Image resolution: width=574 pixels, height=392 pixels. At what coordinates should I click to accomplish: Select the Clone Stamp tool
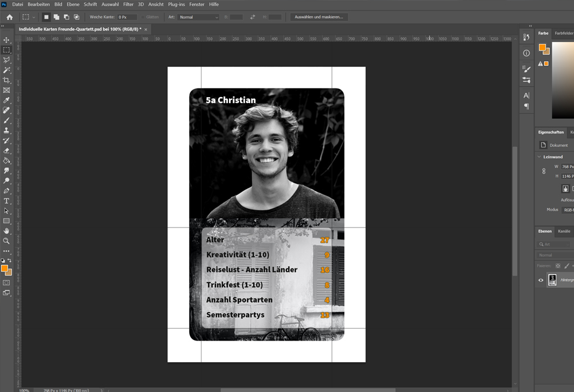click(6, 130)
